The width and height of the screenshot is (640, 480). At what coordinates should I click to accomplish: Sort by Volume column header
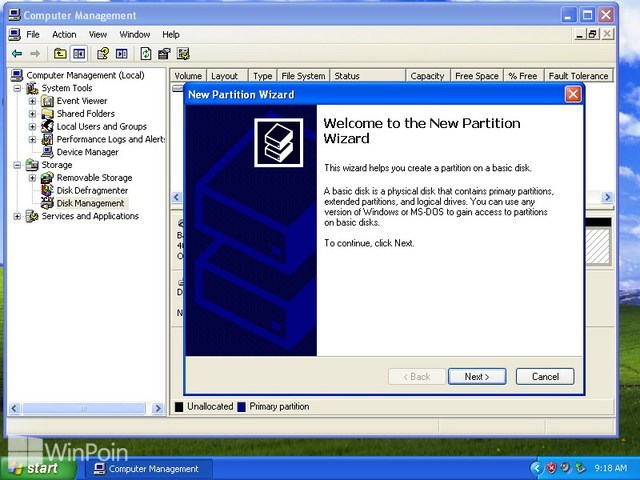(188, 76)
